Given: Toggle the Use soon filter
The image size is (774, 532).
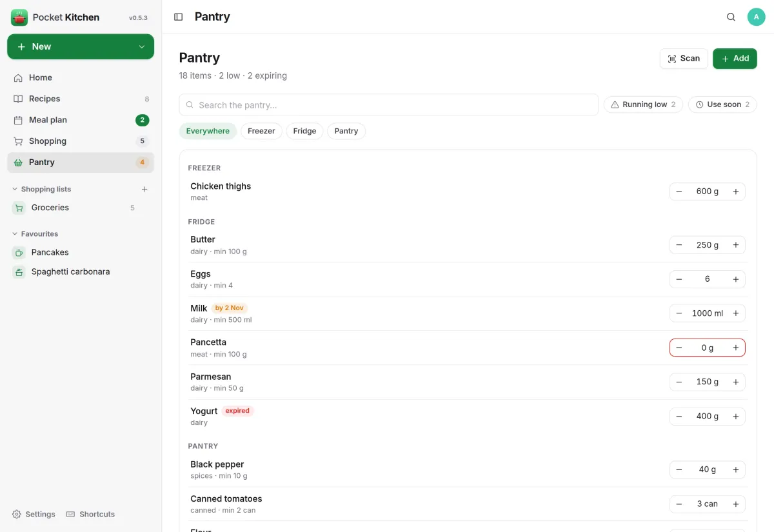Looking at the screenshot, I should [722, 104].
